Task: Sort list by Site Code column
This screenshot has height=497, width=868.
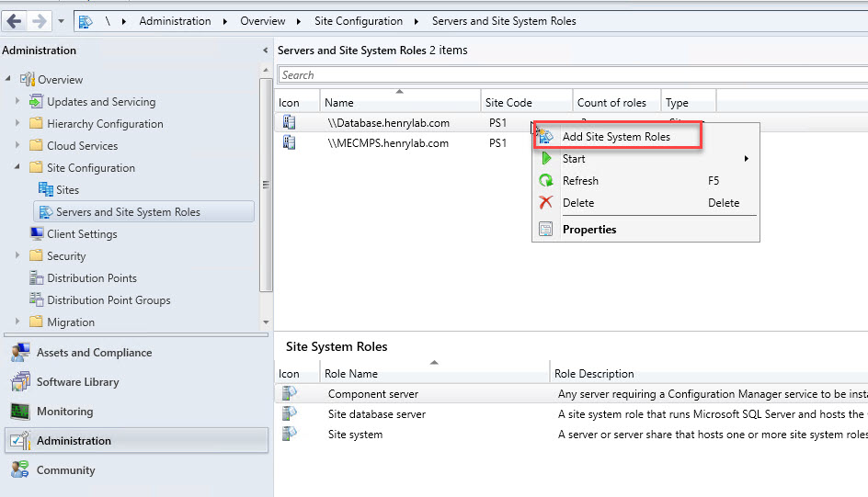Action: pos(510,103)
